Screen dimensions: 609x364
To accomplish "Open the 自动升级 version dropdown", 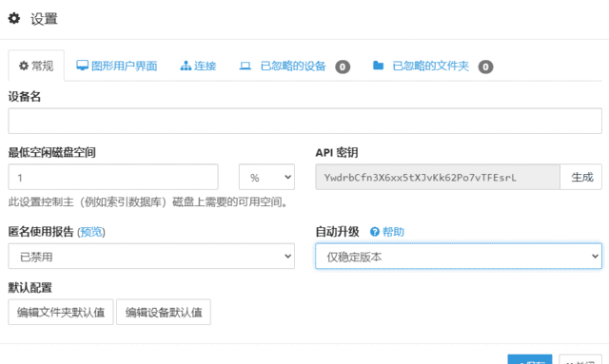I will coord(459,256).
